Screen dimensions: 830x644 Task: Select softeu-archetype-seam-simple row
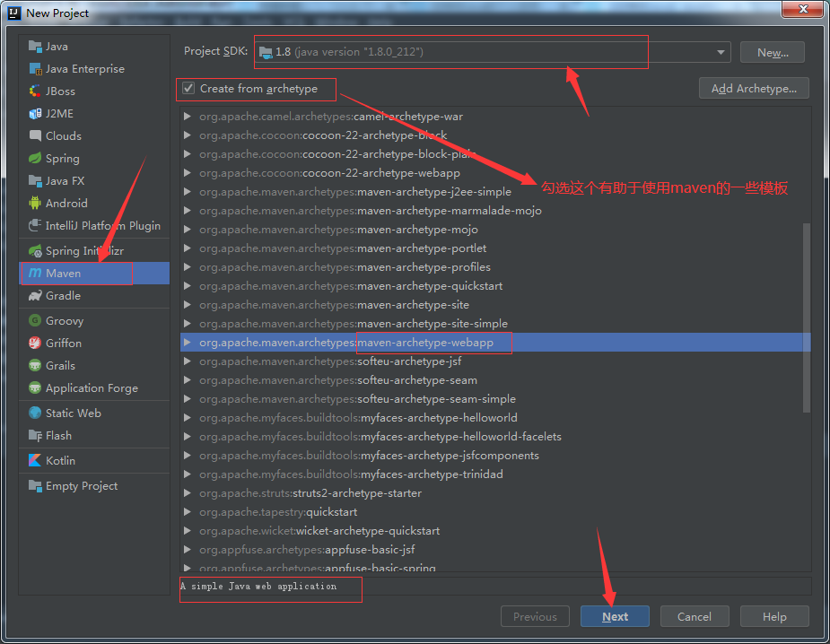tap(495, 399)
